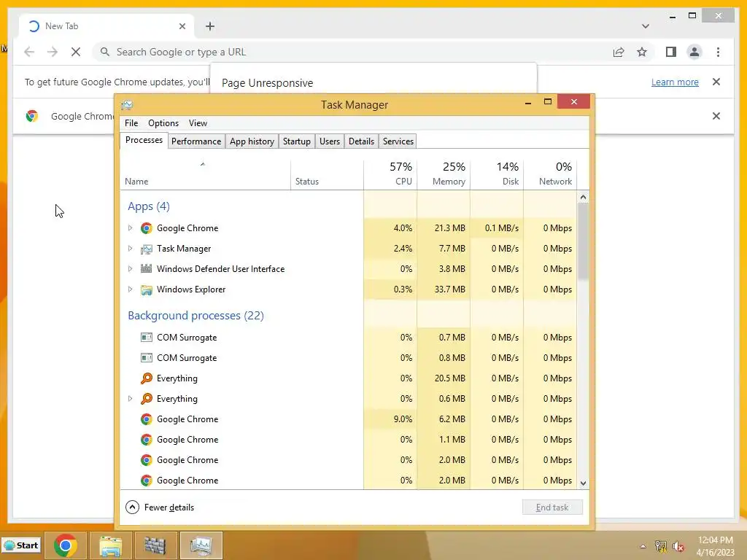Click the process list scrollbar thumb
The image size is (747, 560).
(583, 241)
